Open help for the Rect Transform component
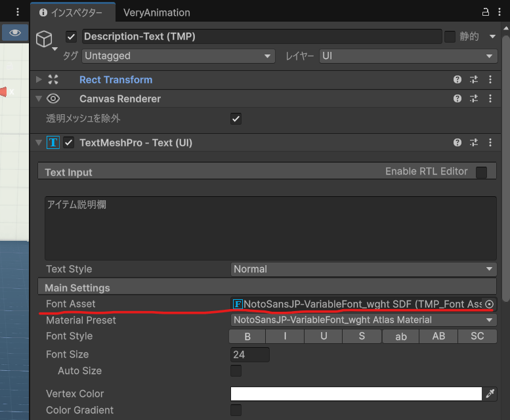The height and width of the screenshot is (420, 510). [x=457, y=79]
